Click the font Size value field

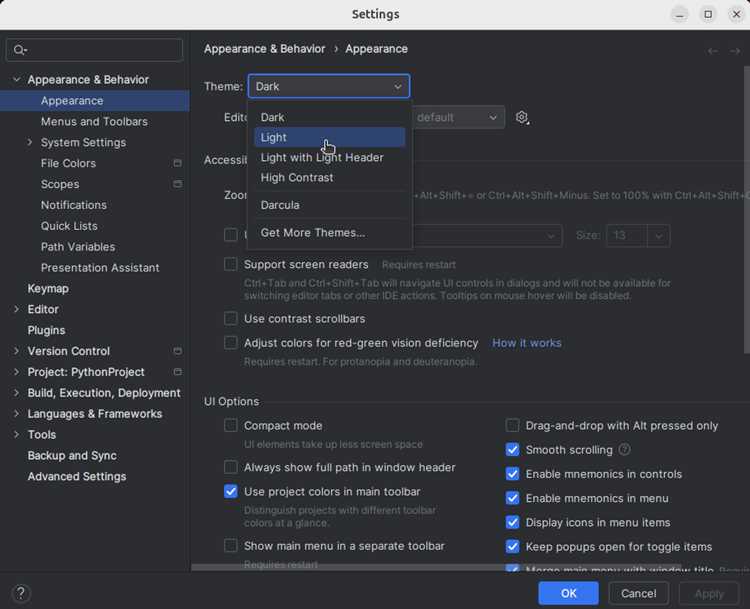tap(627, 235)
